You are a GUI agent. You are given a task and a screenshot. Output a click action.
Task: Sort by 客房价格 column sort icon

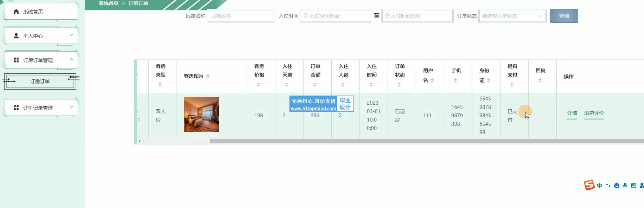[x=259, y=85]
